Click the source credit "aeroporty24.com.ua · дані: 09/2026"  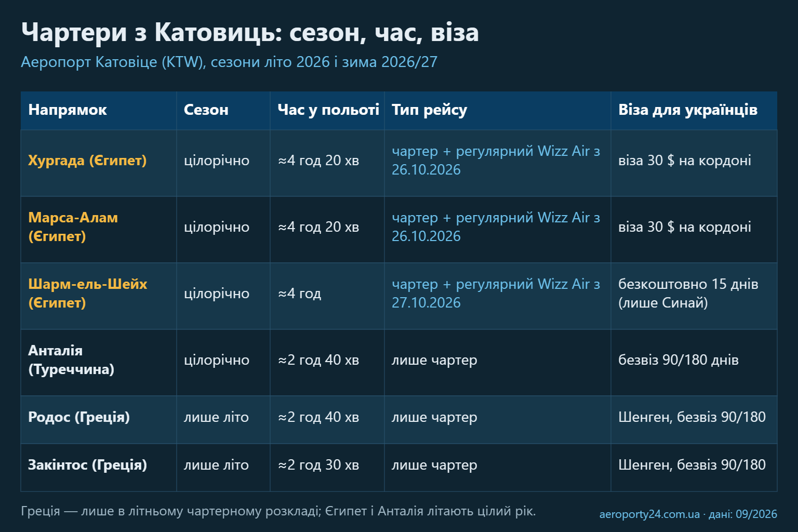pos(688,514)
